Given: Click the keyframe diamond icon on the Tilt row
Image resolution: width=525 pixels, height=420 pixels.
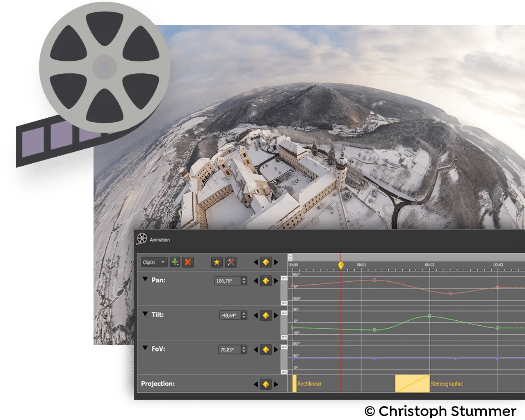Looking at the screenshot, I should click(266, 315).
